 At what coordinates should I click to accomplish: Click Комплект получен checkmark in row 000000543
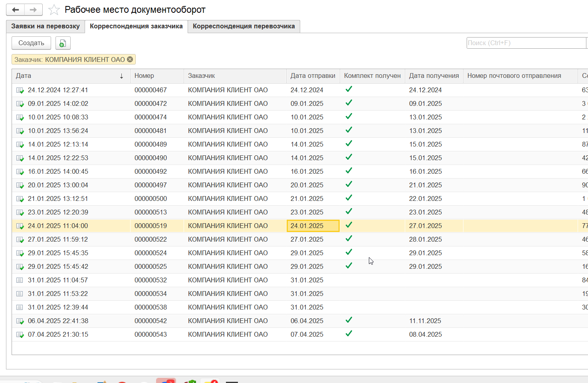click(349, 333)
